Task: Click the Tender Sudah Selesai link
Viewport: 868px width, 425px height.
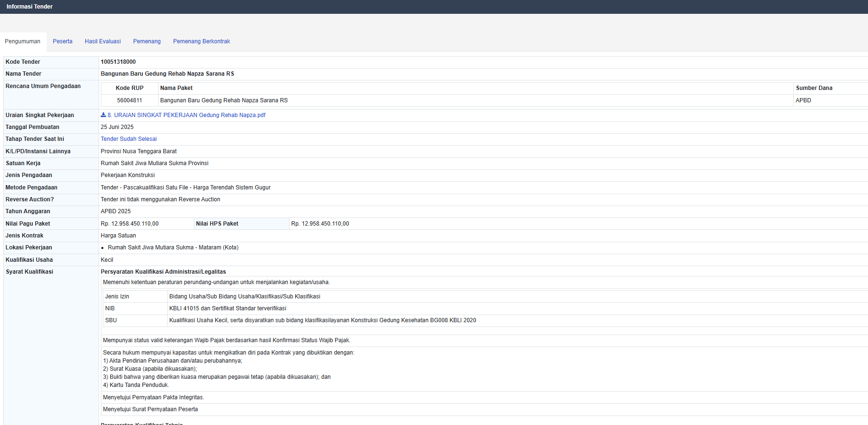Action: (x=129, y=139)
